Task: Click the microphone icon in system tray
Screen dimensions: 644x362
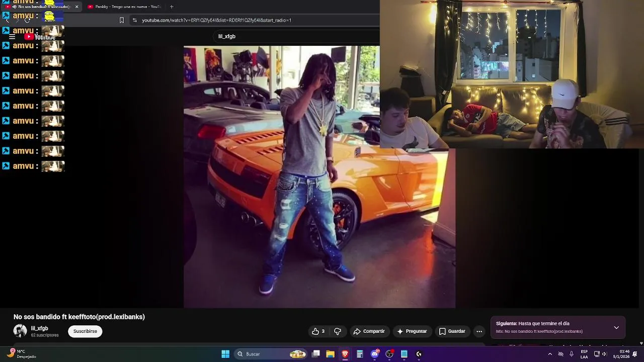Action: point(572,354)
